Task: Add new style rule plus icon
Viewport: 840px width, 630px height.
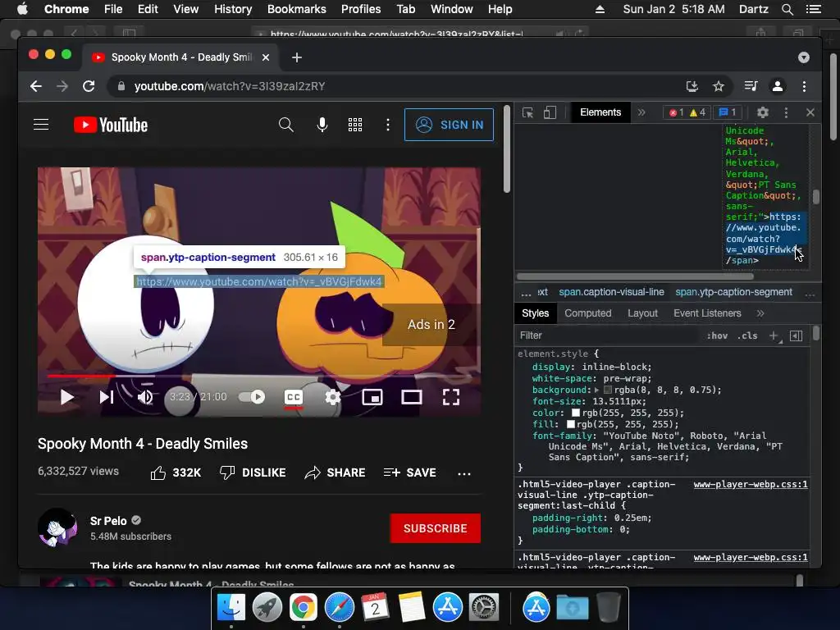Action: click(774, 336)
